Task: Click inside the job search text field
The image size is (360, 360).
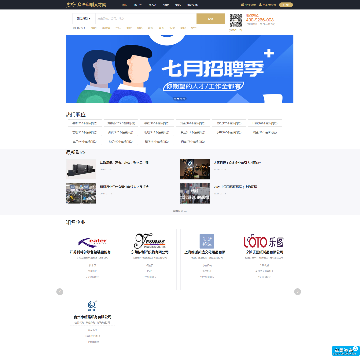Action: click(x=146, y=19)
